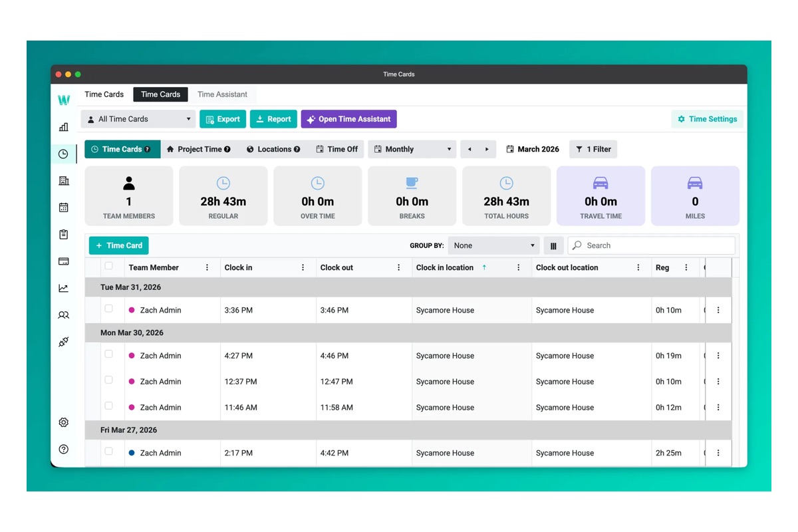The width and height of the screenshot is (798, 532).
Task: Click the Miles summary card
Action: (695, 196)
